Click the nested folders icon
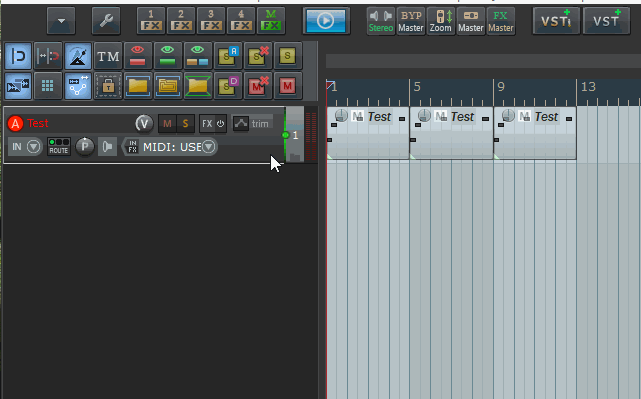Screen dimensions: 641x399 (x=168, y=86)
